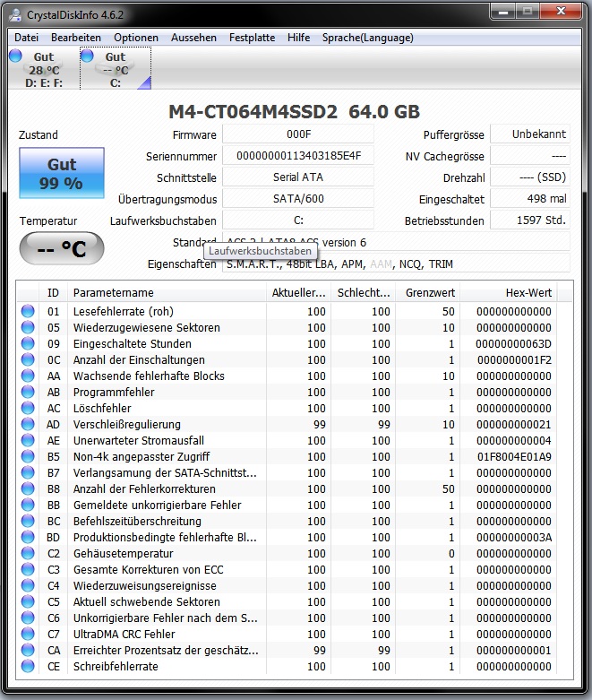The width and height of the screenshot is (592, 700).
Task: Click status orb for Löschfehler row
Action: (x=28, y=408)
